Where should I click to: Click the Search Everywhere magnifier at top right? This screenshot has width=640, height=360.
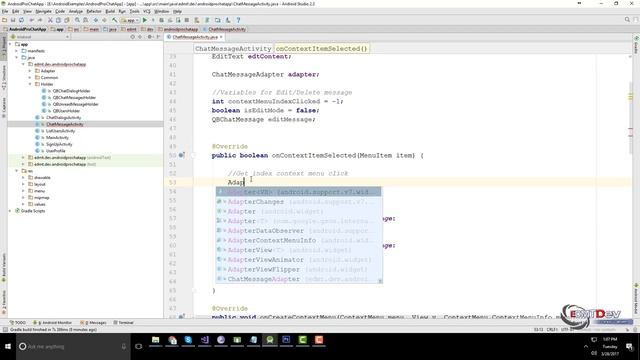(627, 20)
